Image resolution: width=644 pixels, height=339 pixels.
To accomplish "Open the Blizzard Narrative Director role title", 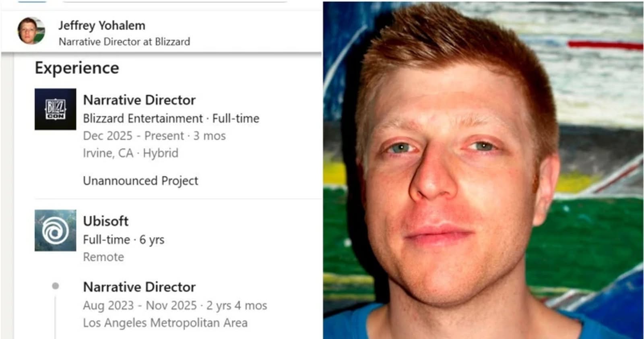I will [x=139, y=100].
